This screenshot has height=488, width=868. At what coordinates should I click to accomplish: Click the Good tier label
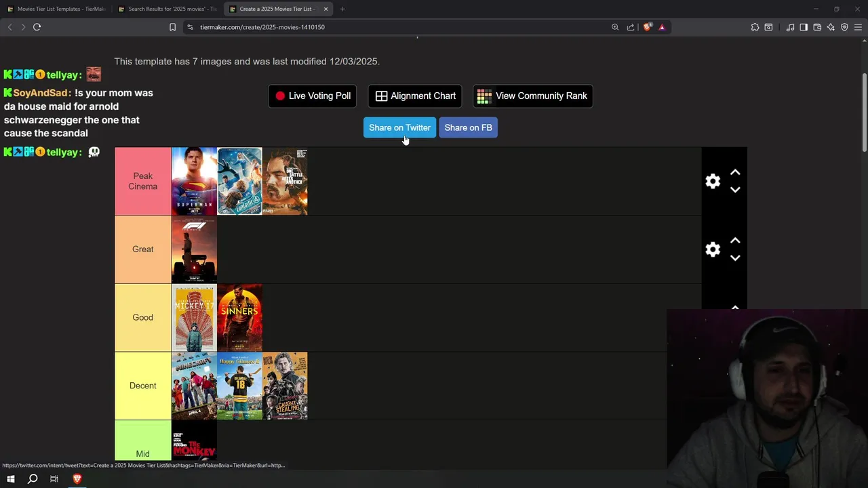click(x=143, y=317)
